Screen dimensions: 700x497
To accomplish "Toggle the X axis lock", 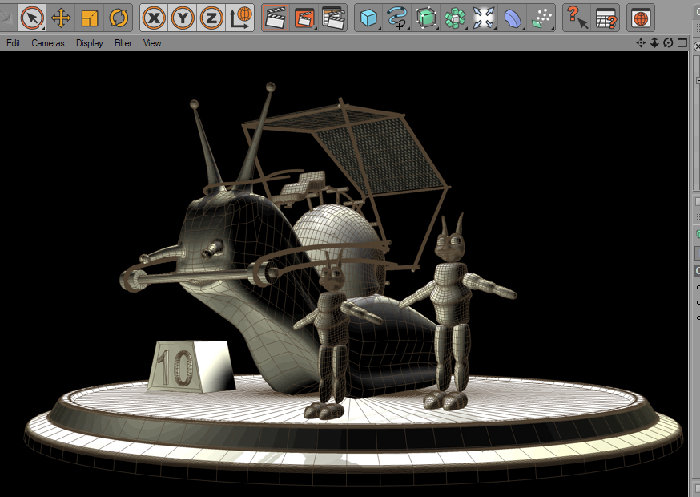I will [154, 18].
